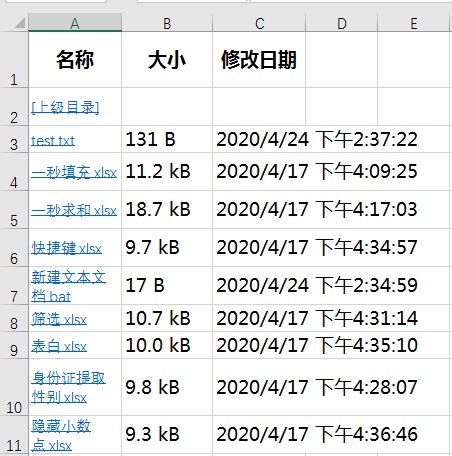Select row 3 header

pyautogui.click(x=14, y=139)
